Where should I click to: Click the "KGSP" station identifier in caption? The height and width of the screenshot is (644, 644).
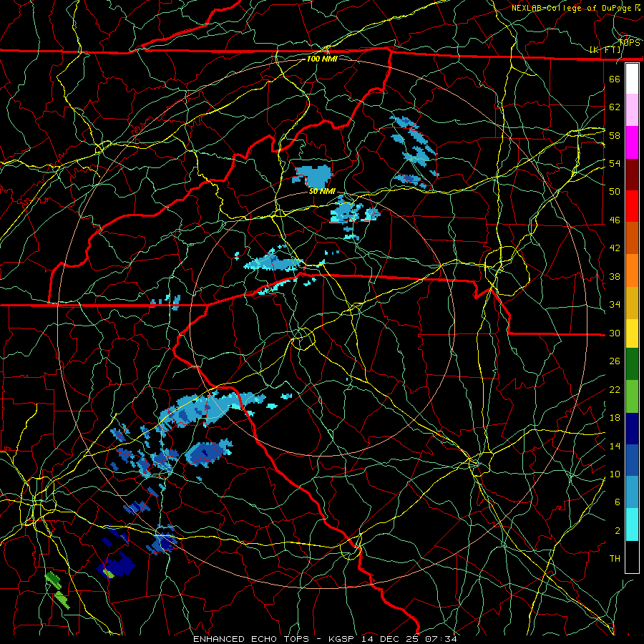[343, 639]
